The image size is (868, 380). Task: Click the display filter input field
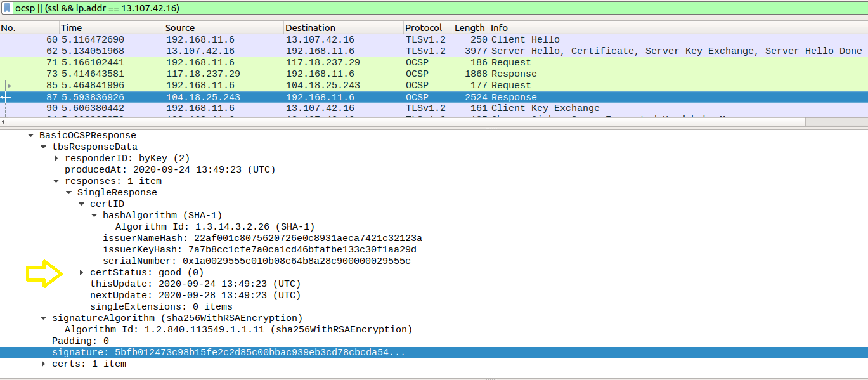click(439, 10)
